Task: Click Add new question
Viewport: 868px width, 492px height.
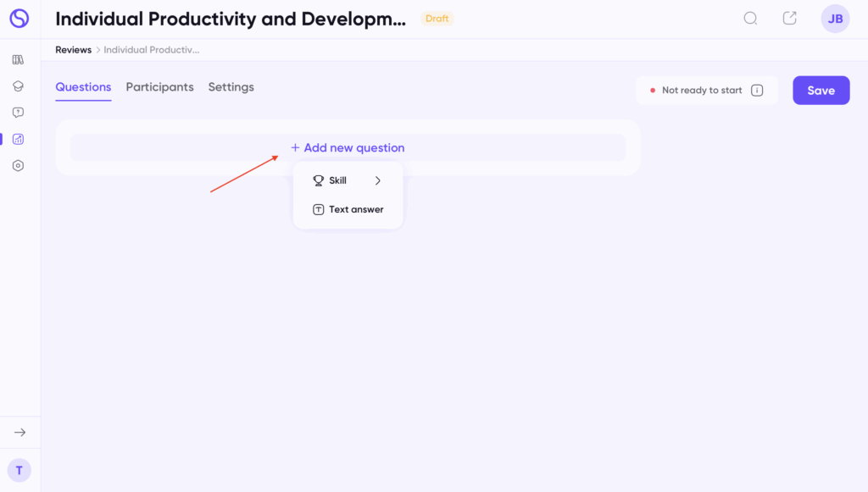Action: tap(348, 148)
